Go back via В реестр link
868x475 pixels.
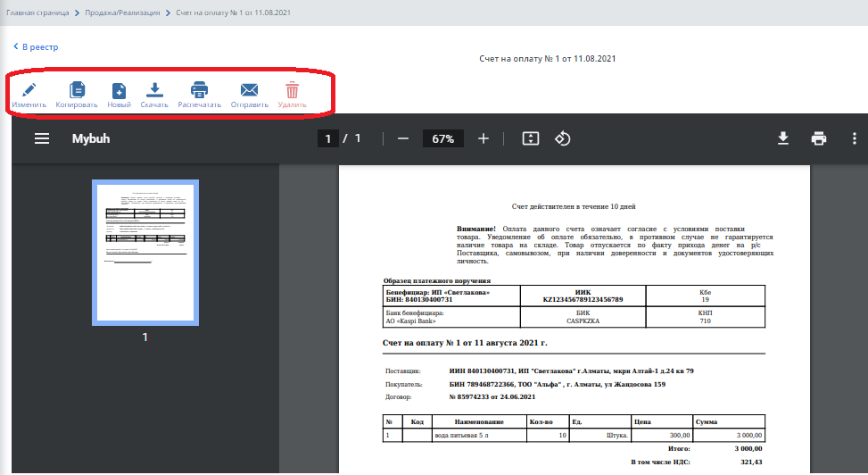[36, 46]
